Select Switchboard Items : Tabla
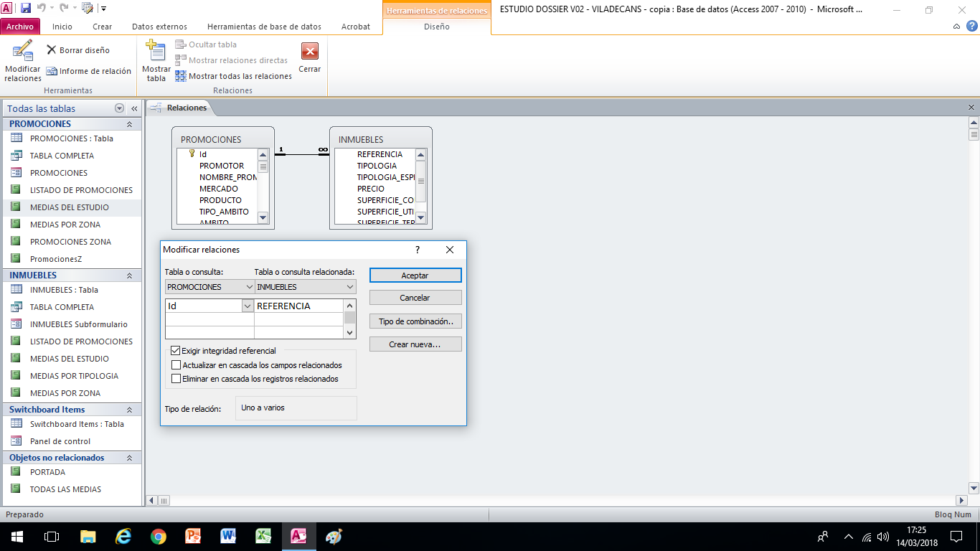980x551 pixels. [77, 424]
